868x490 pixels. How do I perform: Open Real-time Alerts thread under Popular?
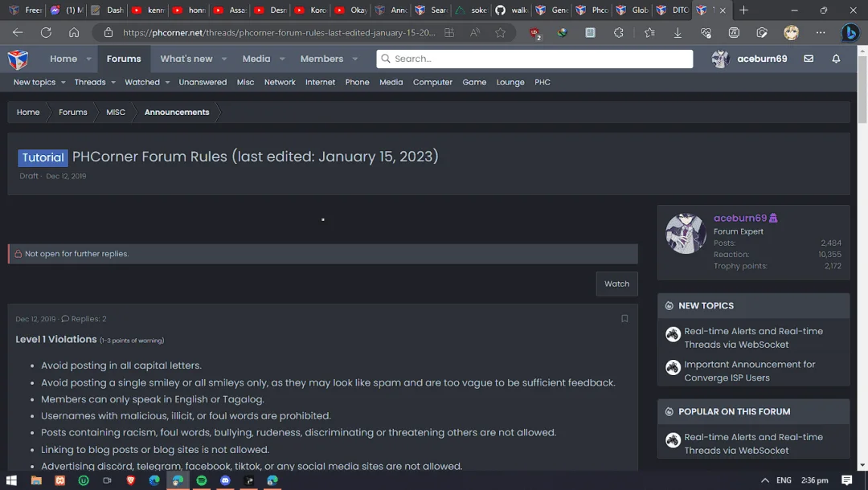click(753, 443)
